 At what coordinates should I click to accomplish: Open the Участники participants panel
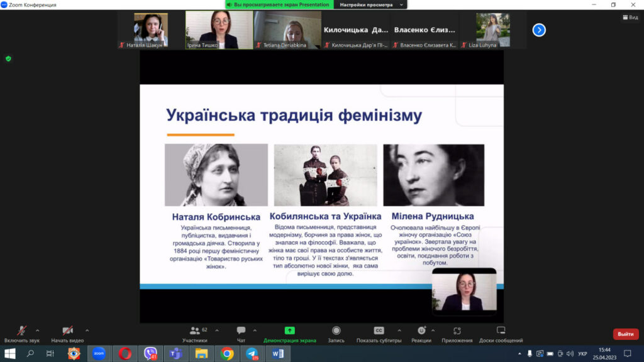point(194,331)
